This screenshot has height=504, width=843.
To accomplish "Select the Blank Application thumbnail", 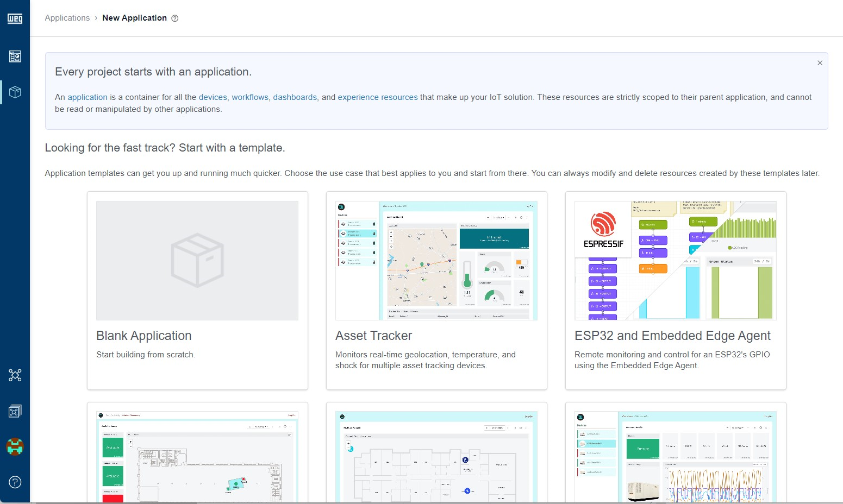I will click(197, 261).
